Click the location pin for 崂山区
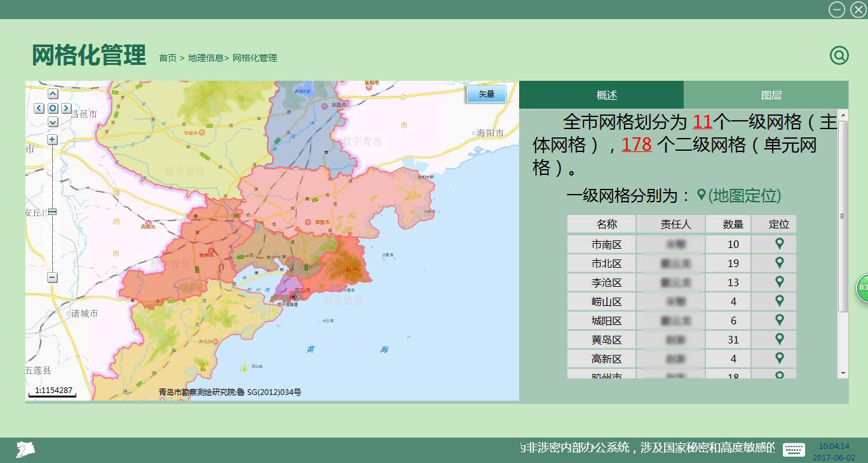Screen dimensions: 868x463 [779, 301]
